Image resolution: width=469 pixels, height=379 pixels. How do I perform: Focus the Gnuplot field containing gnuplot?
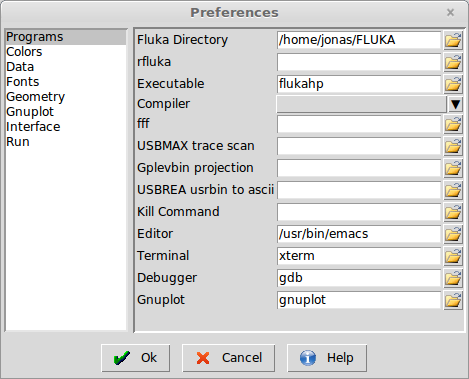point(359,300)
